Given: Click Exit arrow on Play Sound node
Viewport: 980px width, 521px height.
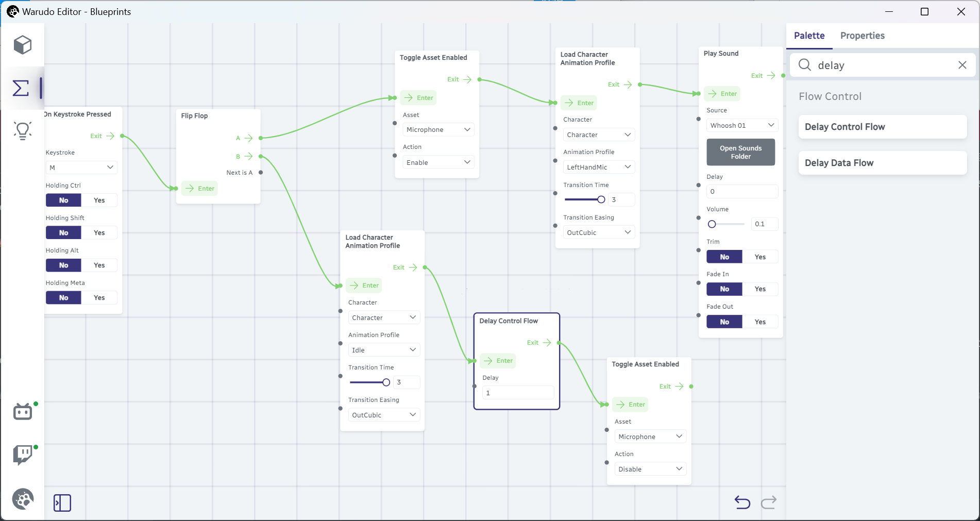Looking at the screenshot, I should tap(771, 76).
